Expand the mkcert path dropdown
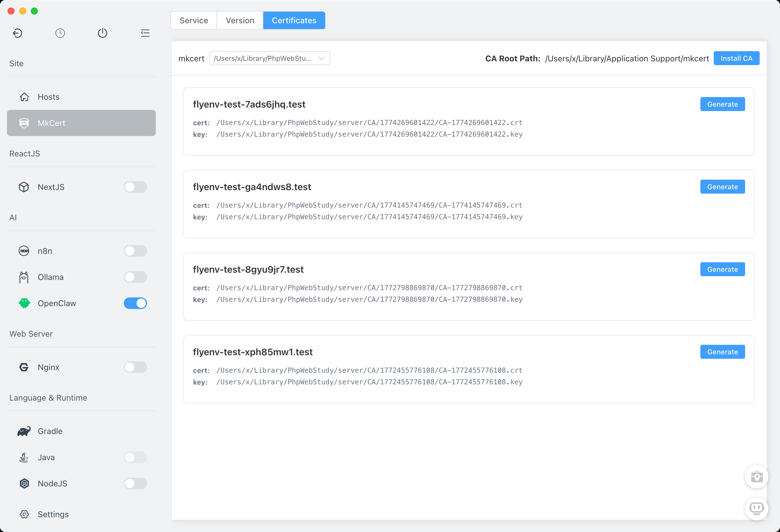The height and width of the screenshot is (532, 780). 269,58
